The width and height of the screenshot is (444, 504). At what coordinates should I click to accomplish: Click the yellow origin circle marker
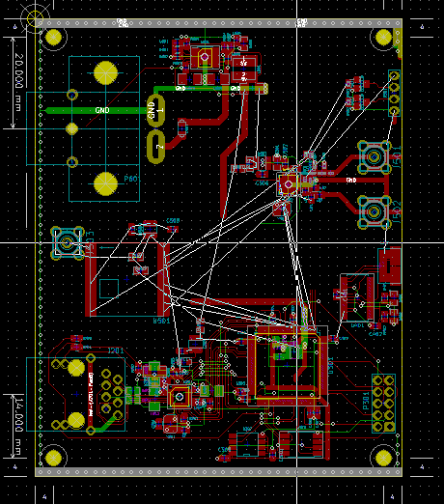click(x=35, y=18)
